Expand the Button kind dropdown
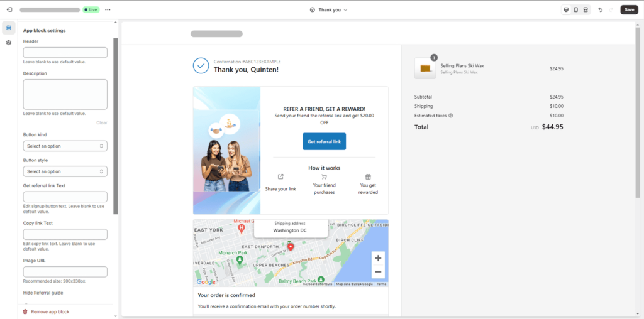 (65, 146)
